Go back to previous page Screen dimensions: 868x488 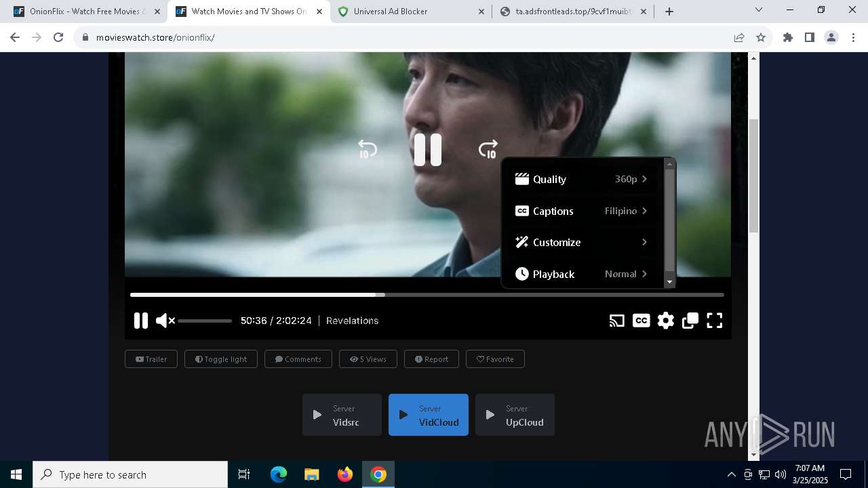point(15,37)
